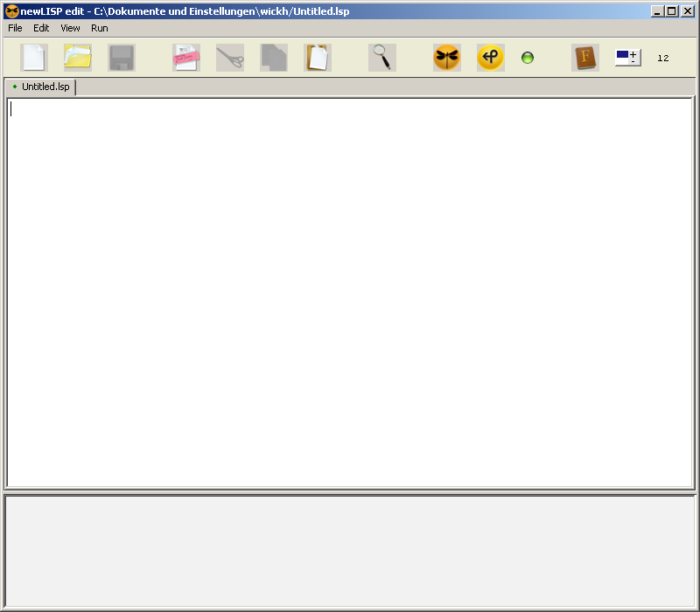Cut selection with the scissors icon
700x612 pixels.
pyautogui.click(x=230, y=58)
